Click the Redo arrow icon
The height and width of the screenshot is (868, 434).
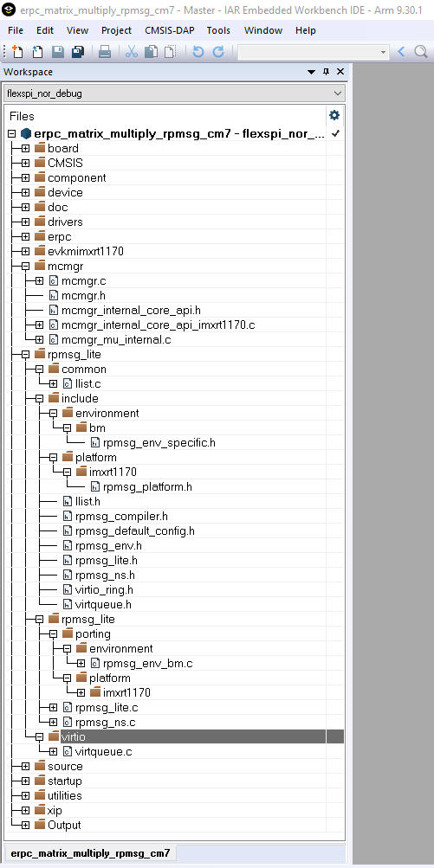point(218,52)
